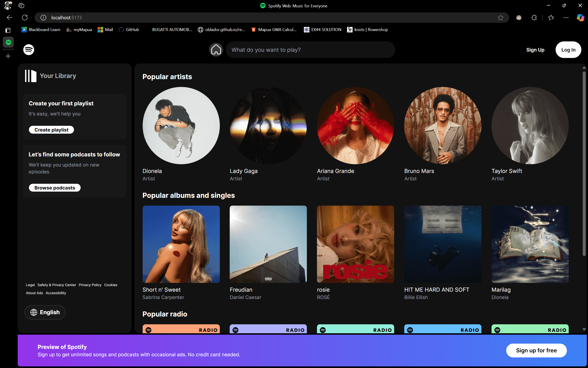
Task: Click Sabrina Carpenter artist name
Action: click(163, 297)
